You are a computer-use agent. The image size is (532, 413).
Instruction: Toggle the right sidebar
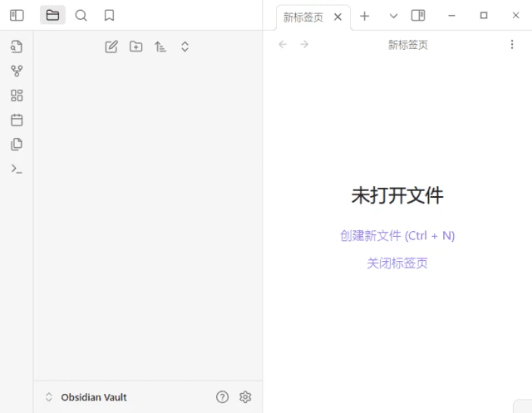click(418, 16)
